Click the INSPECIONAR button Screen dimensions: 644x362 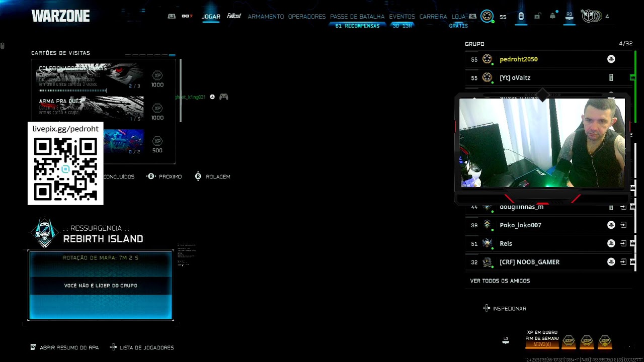505,308
